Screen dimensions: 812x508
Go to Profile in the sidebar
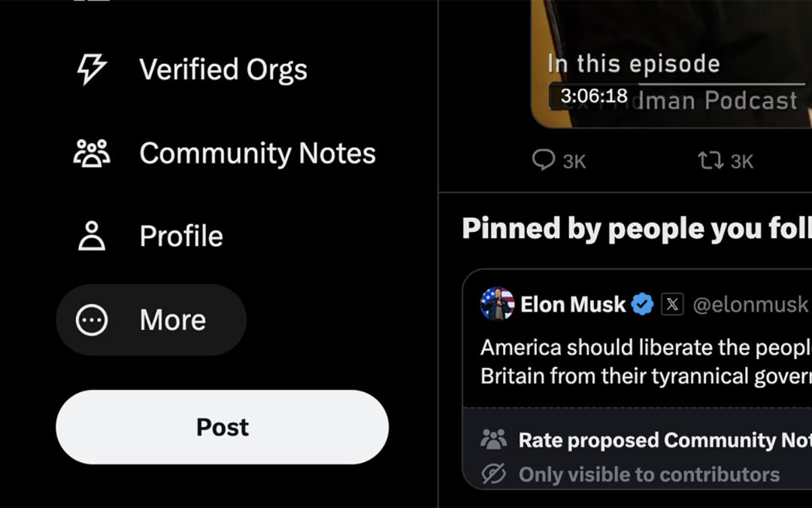(181, 236)
